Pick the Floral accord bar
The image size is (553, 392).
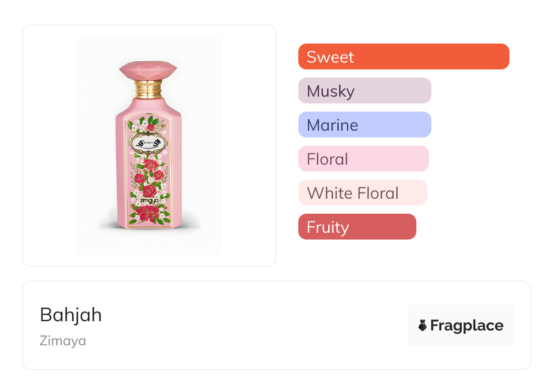click(x=364, y=159)
